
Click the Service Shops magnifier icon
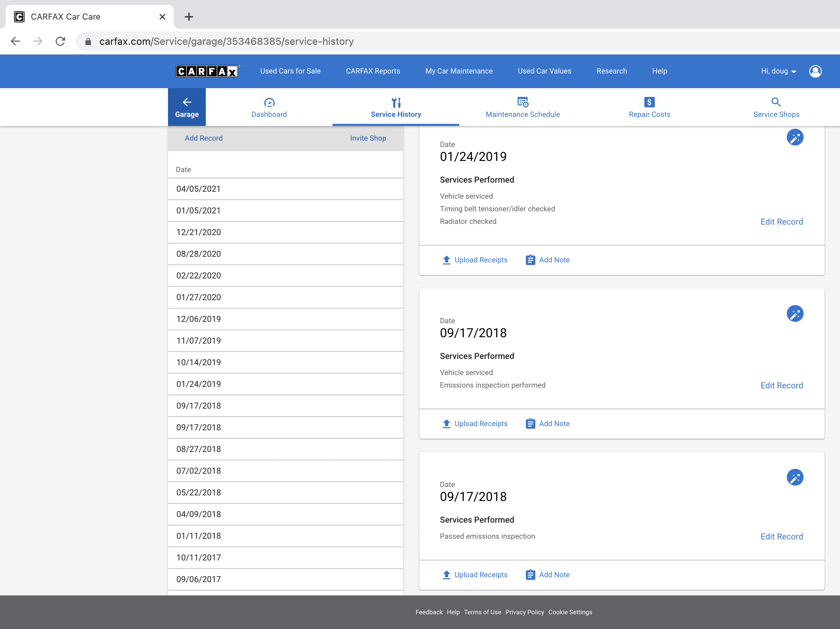(x=776, y=102)
